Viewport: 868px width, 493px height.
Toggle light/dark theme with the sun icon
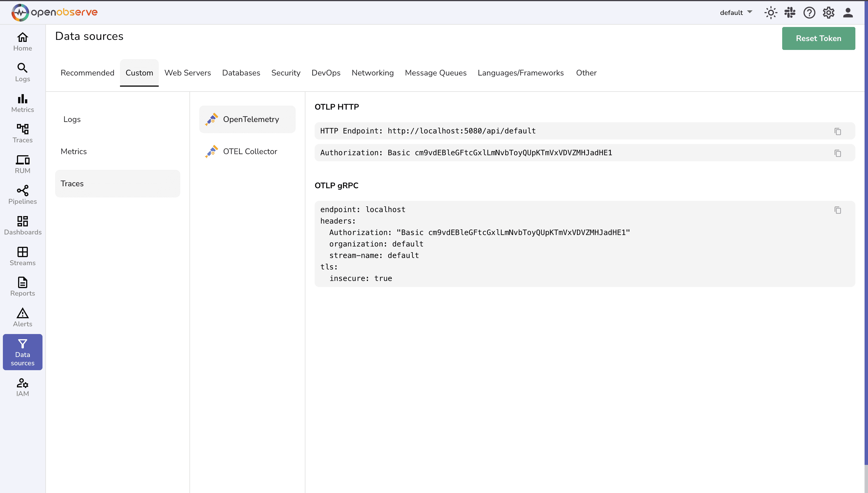click(x=770, y=13)
